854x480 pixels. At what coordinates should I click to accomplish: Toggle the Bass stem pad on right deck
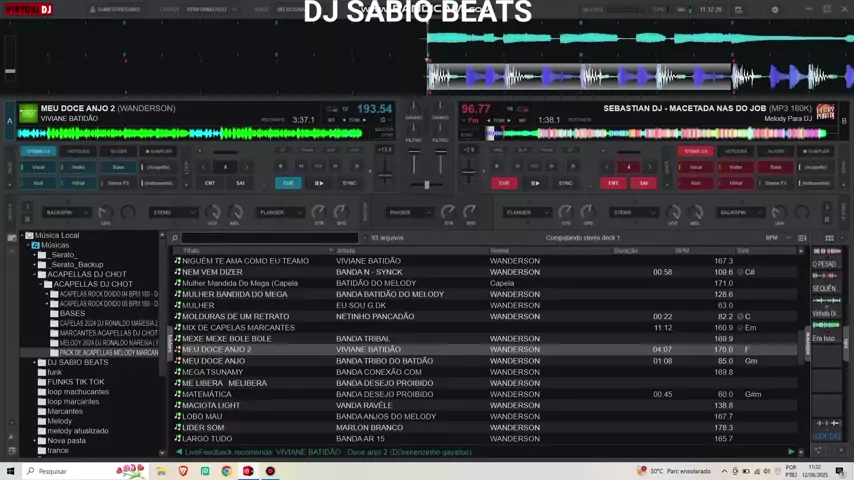(x=776, y=167)
